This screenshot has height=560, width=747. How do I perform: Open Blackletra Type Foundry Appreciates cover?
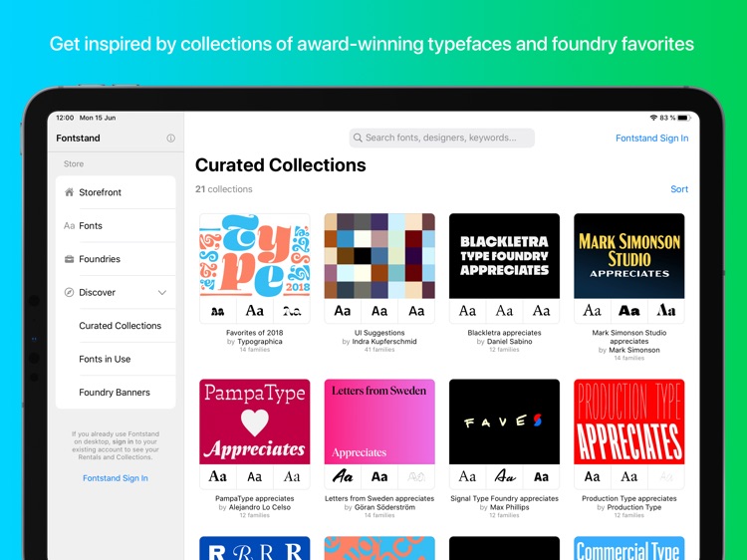pos(504,256)
